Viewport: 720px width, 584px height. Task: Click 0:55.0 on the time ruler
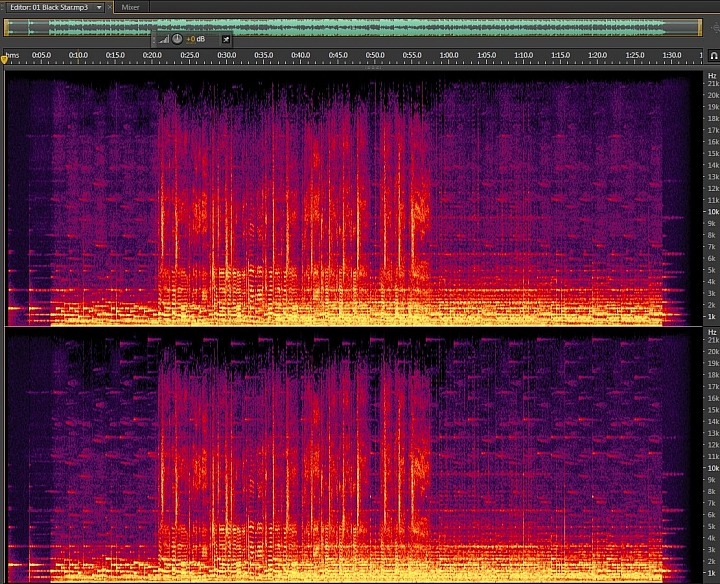412,55
